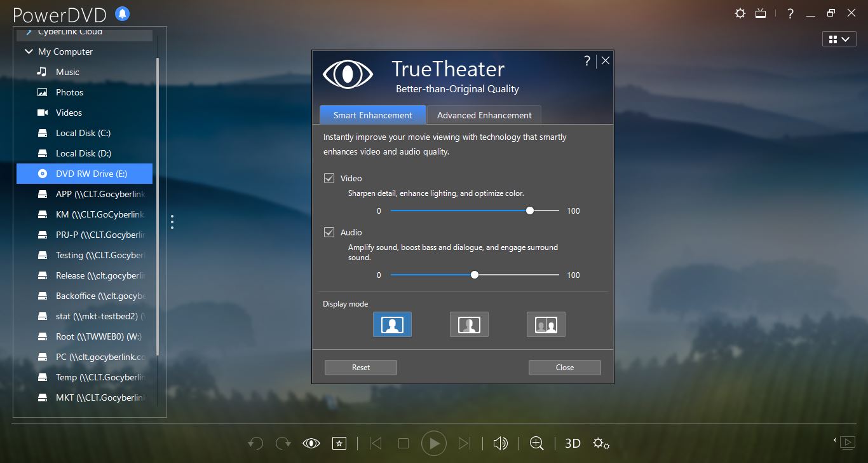The height and width of the screenshot is (463, 868).
Task: Toggle 3D mode in the playback bar
Action: click(573, 443)
